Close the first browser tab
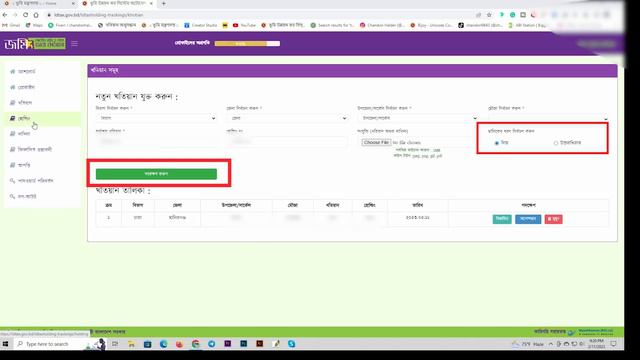This screenshot has height=360, width=640. coord(73,3)
